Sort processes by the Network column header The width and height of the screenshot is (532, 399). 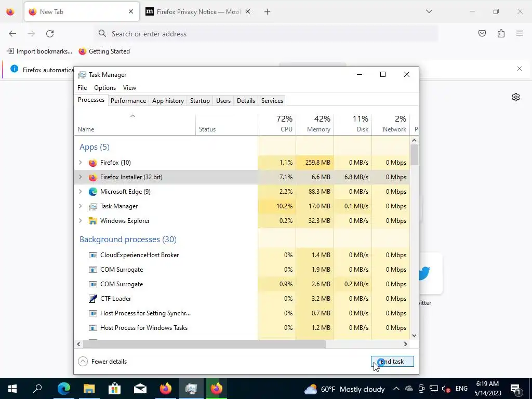391,124
